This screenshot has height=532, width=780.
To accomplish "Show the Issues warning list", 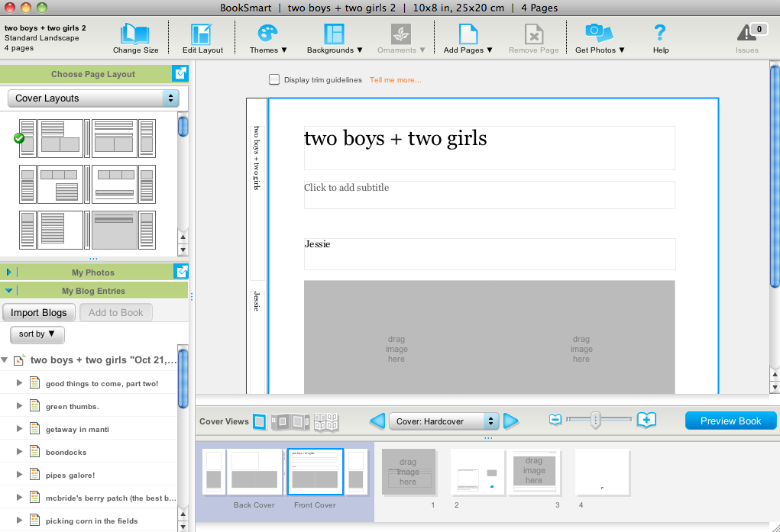I will tap(749, 38).
